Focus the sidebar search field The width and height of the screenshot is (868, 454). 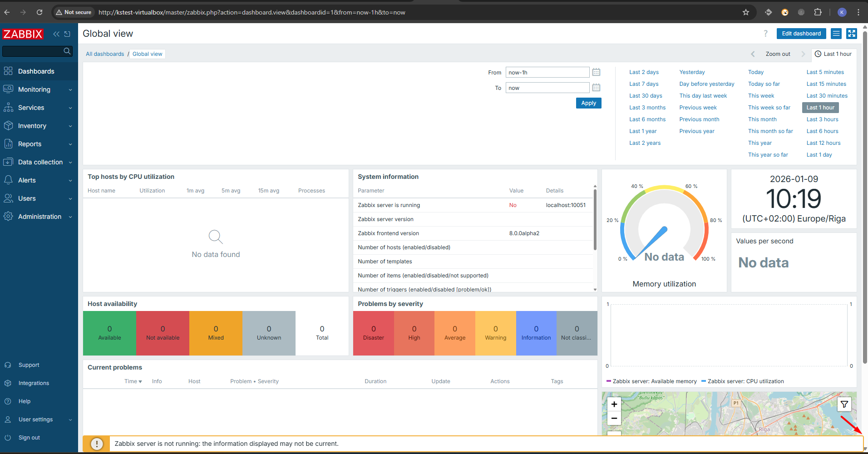click(33, 51)
